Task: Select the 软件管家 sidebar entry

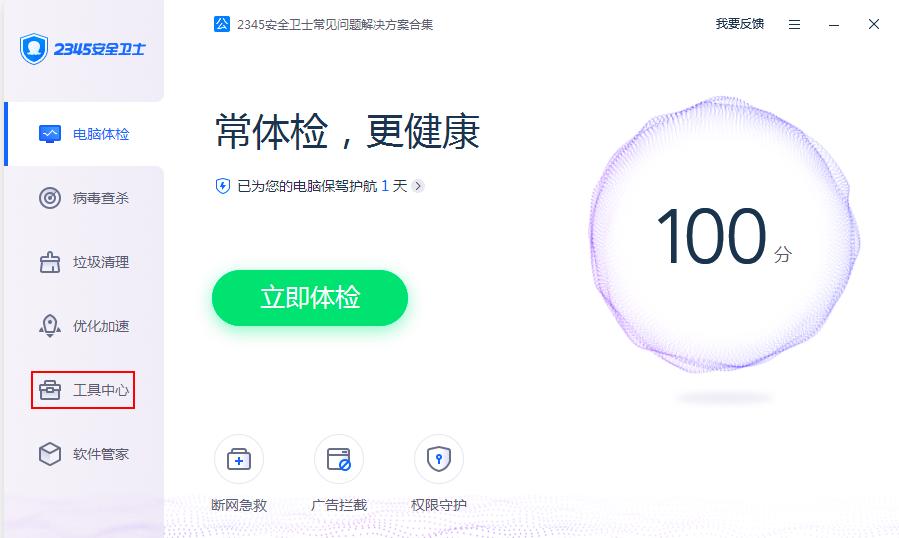Action: (x=84, y=454)
